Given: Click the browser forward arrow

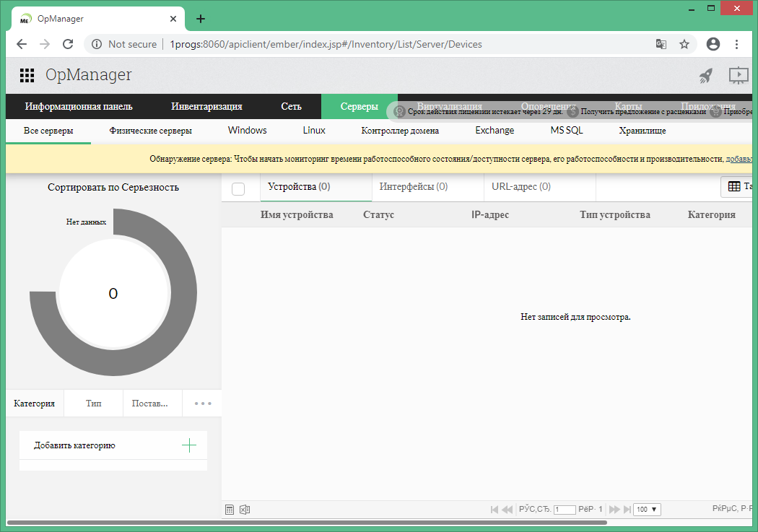Looking at the screenshot, I should 45,45.
